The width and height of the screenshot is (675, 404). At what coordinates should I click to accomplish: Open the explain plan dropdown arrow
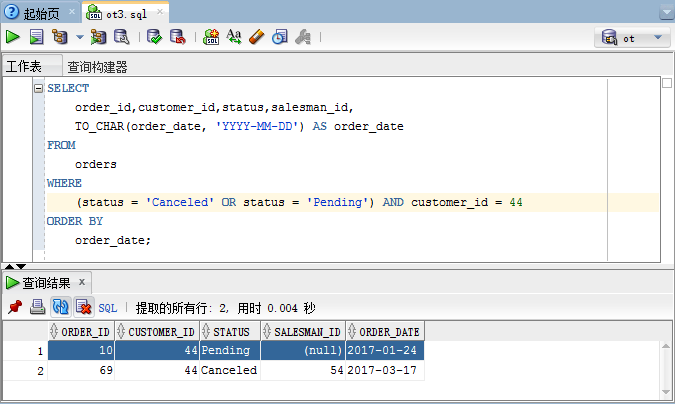pyautogui.click(x=80, y=37)
